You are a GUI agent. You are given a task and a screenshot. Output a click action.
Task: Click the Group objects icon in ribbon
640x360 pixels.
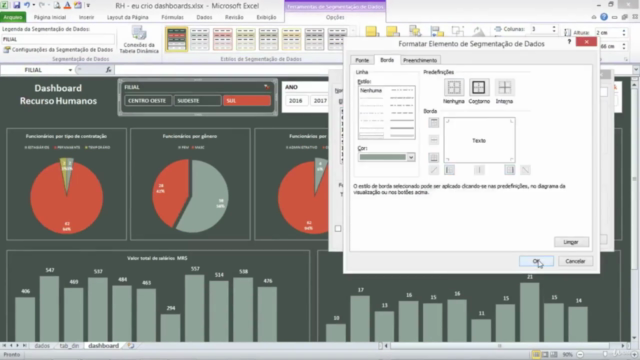click(458, 32)
